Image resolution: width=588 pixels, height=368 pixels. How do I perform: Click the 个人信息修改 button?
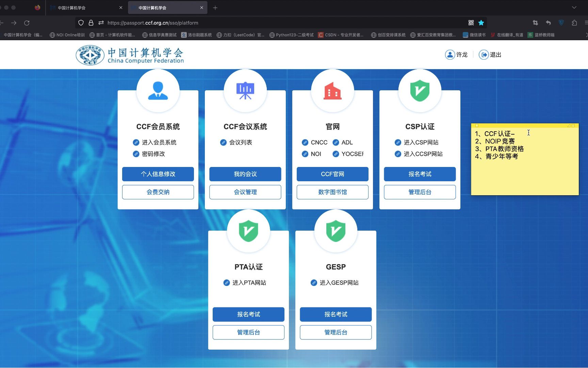click(x=158, y=174)
